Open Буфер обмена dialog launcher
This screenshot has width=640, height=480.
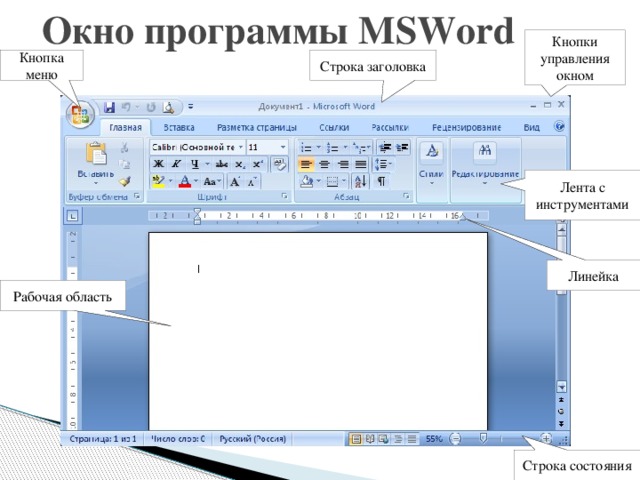pyautogui.click(x=138, y=196)
